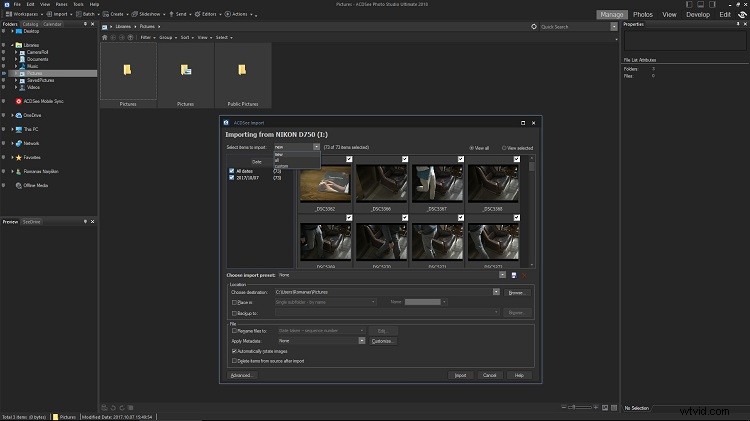
Task: Click fit view icon next to zoom slider
Action: point(605,408)
